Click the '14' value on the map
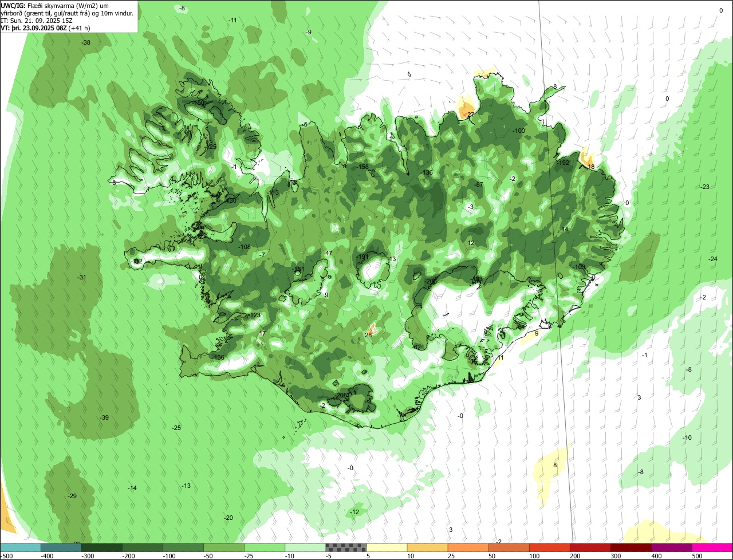Viewport: 733px width, 560px height. coord(565,230)
